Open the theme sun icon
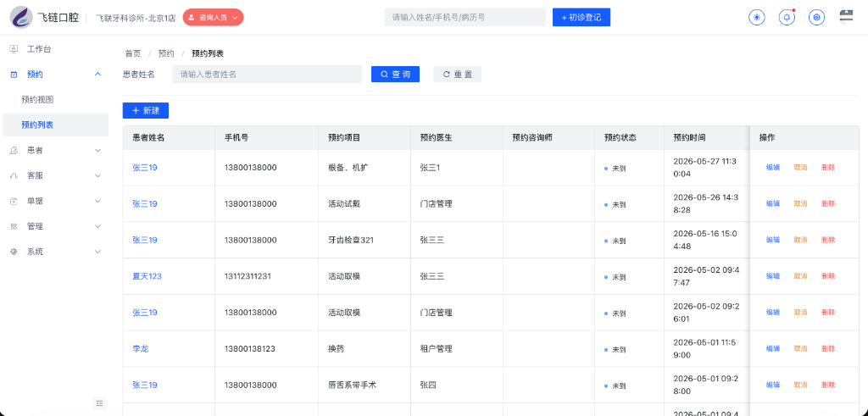Image resolution: width=868 pixels, height=416 pixels. (757, 17)
